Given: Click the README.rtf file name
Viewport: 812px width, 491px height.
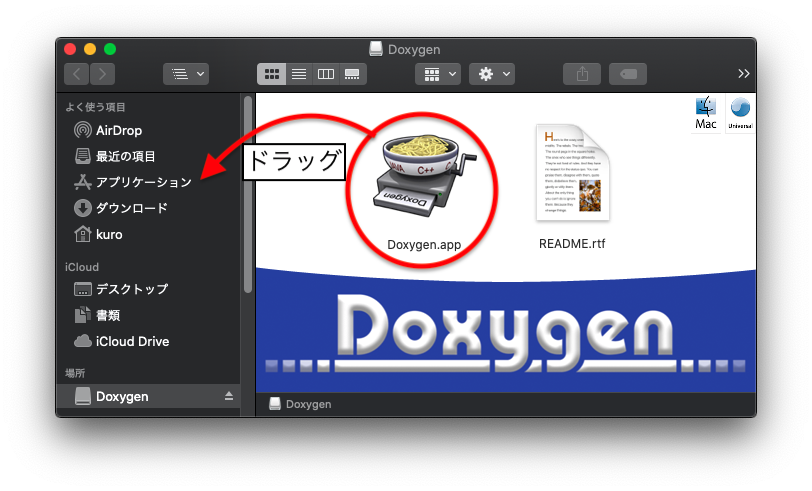Looking at the screenshot, I should [x=572, y=243].
